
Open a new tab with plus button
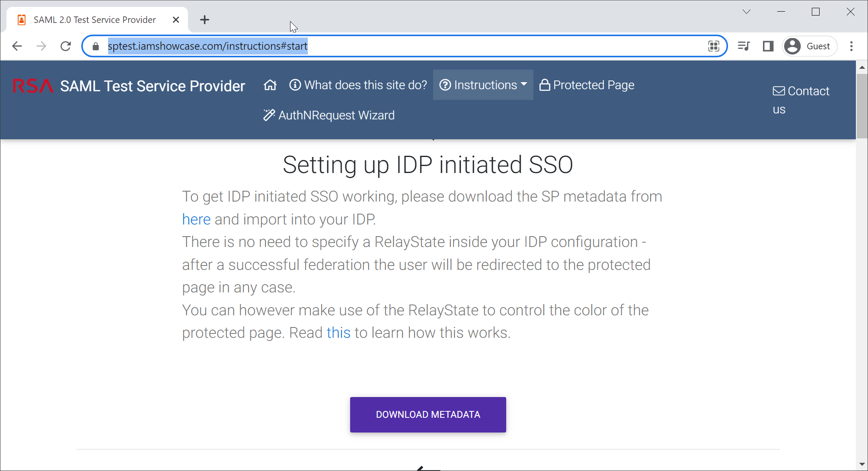204,20
